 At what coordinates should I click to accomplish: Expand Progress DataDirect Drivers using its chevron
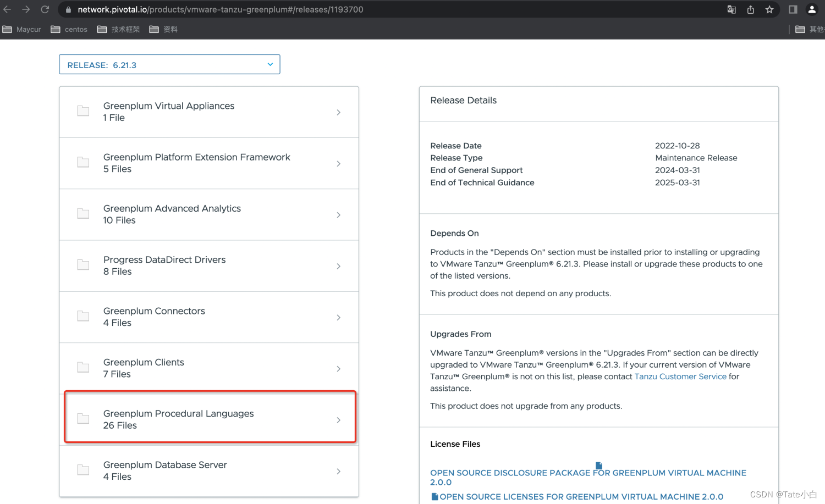pyautogui.click(x=338, y=266)
